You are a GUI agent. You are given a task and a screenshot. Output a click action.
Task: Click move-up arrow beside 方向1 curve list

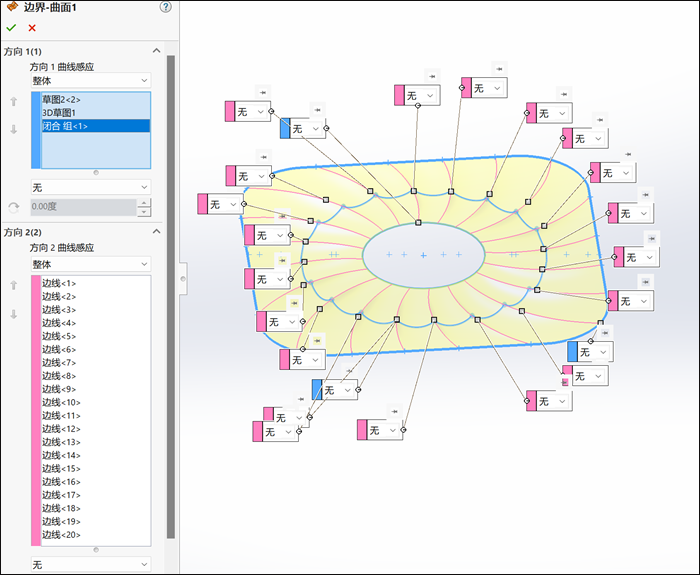pos(13,101)
